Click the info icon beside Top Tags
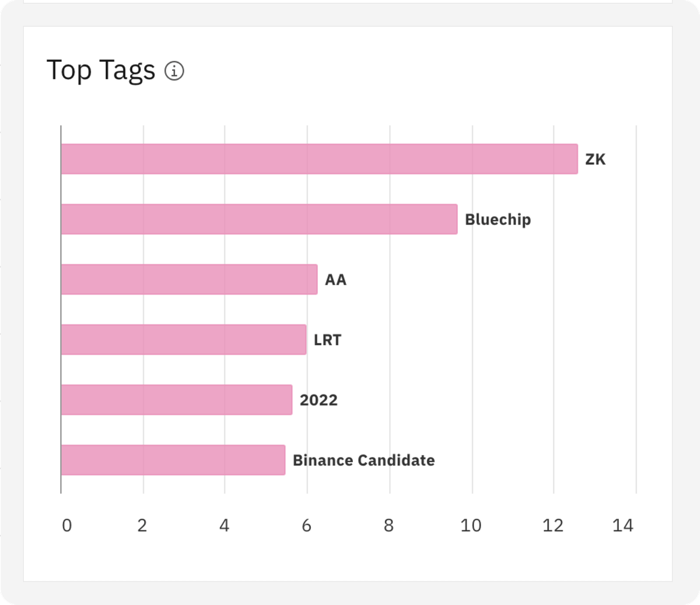 (x=174, y=71)
